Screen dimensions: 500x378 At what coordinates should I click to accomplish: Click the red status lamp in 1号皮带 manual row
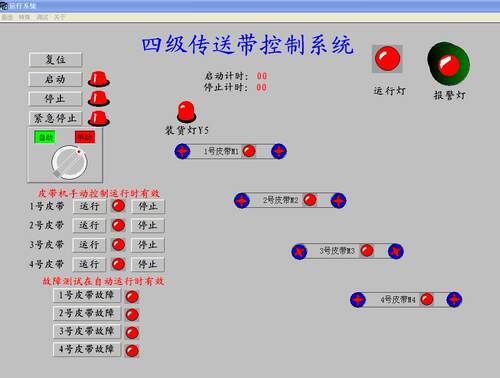118,206
